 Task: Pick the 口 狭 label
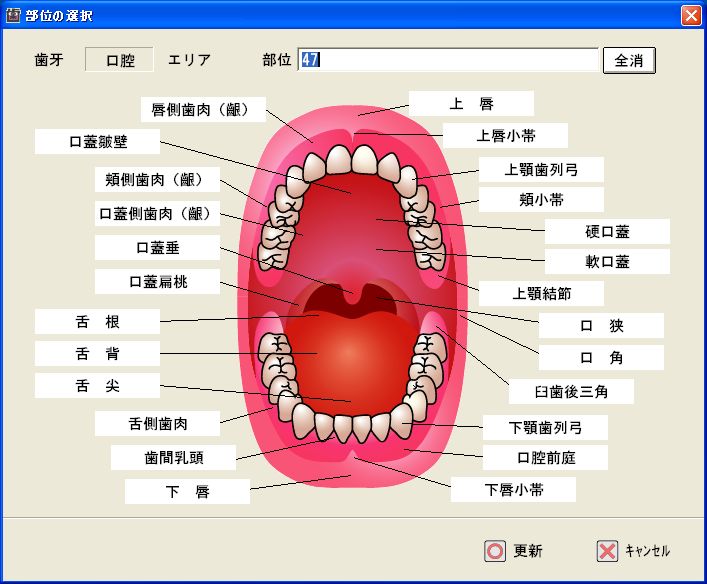pyautogui.click(x=601, y=325)
